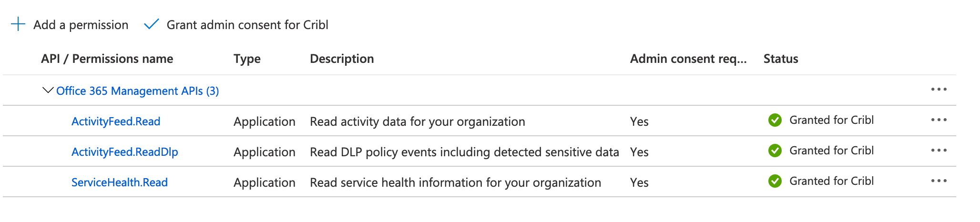Screen dimensions: 980x222
Task: Click green granted status icon for ServiceHealth.Read
Action: coord(775,181)
